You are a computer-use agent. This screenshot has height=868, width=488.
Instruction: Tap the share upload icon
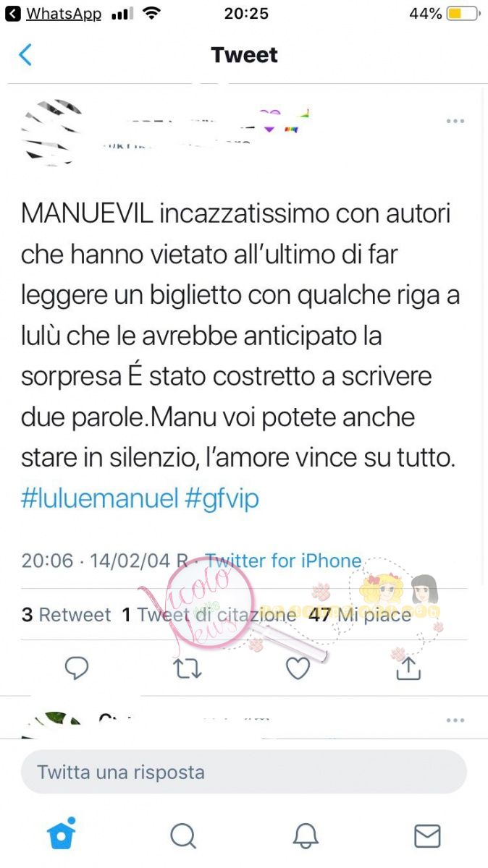(408, 667)
